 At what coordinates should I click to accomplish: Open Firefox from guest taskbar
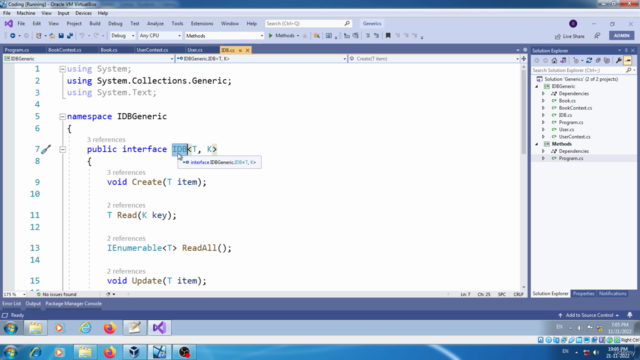tap(109, 328)
